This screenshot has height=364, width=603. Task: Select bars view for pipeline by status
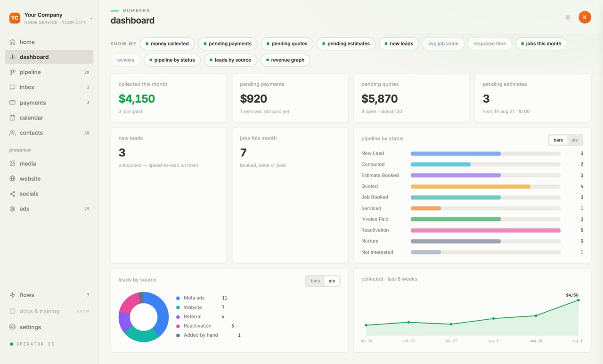coord(558,140)
